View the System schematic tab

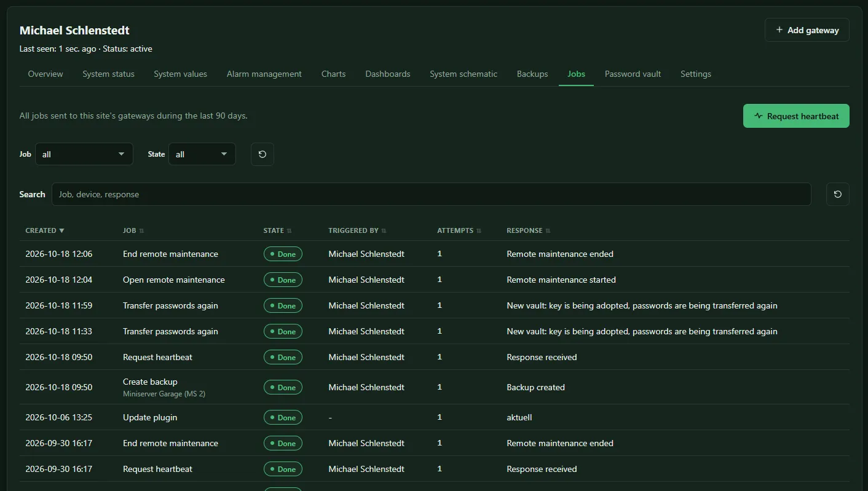pos(464,74)
